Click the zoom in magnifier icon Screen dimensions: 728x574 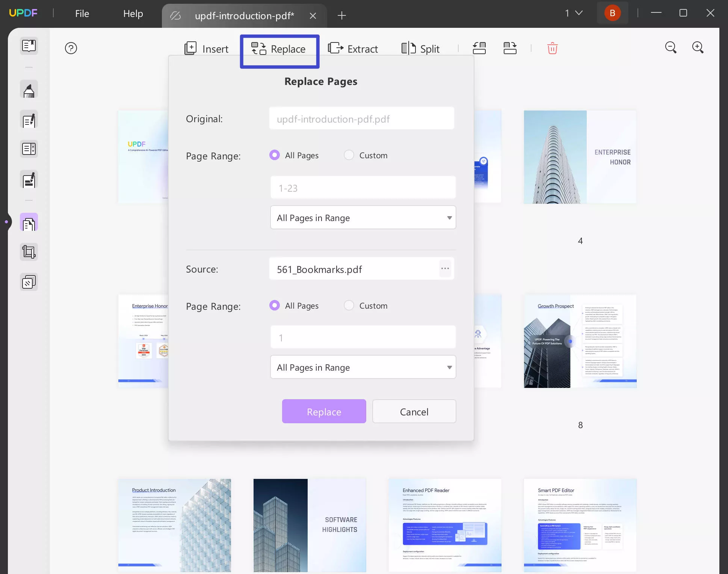coord(698,48)
